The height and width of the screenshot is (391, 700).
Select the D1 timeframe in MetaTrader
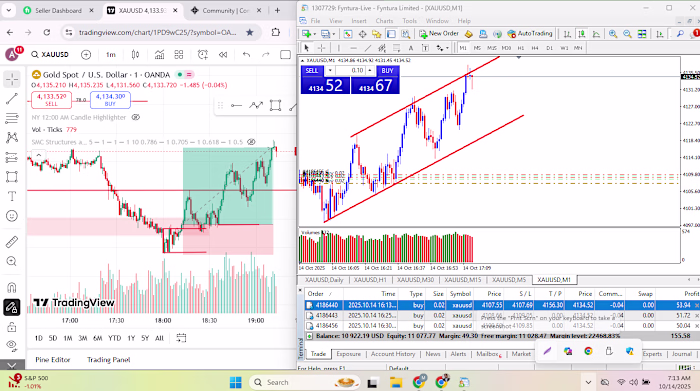[550, 48]
